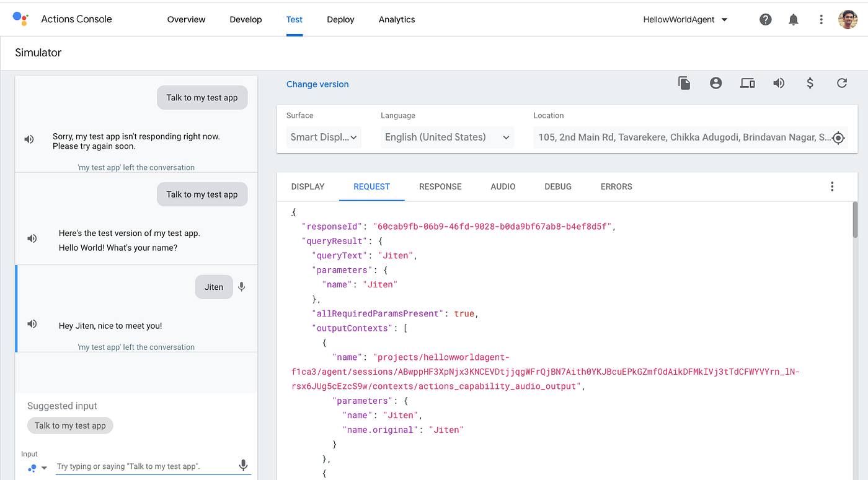The width and height of the screenshot is (868, 480).
Task: Click the device surfaces icon
Action: 748,83
